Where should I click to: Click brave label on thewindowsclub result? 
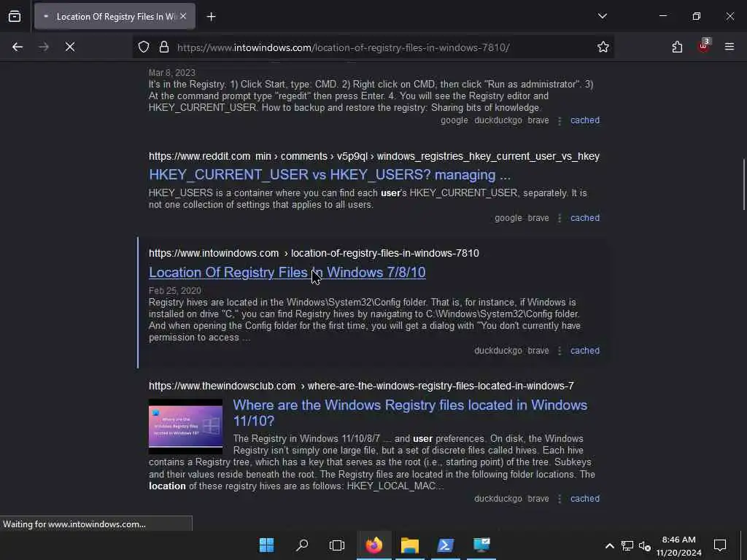(x=538, y=499)
